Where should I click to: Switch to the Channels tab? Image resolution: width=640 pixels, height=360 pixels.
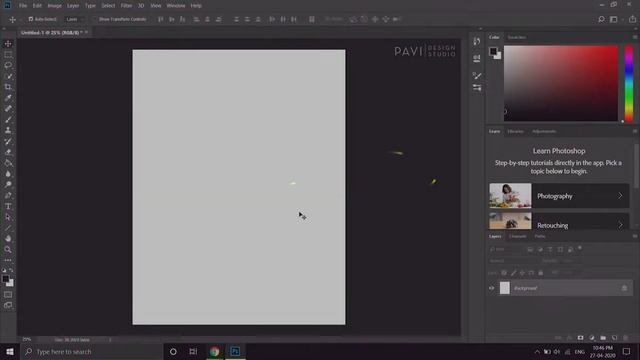click(518, 236)
